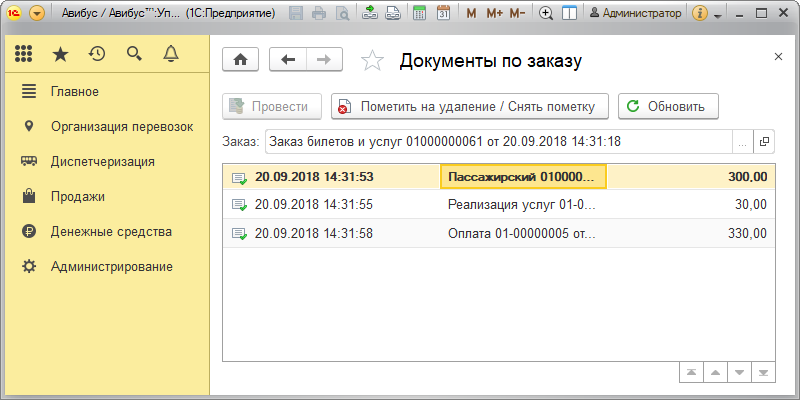Open the Продажи section
Screen dimensions: 800x400
[77, 196]
